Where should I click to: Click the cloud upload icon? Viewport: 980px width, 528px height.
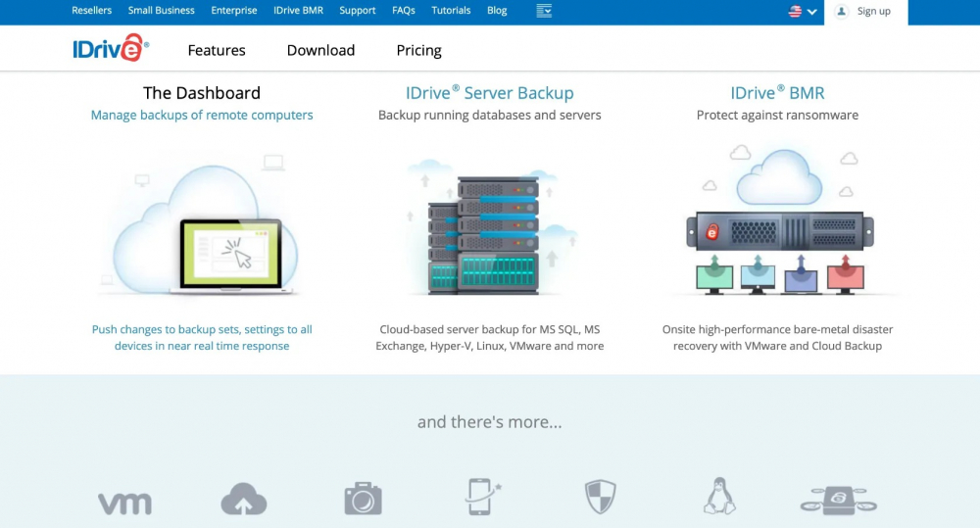(x=243, y=500)
